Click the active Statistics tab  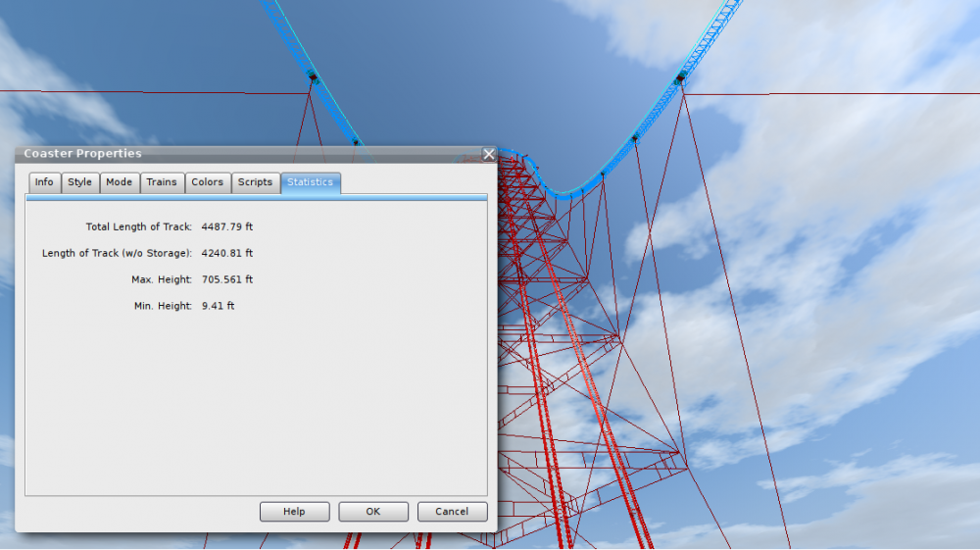click(x=310, y=182)
